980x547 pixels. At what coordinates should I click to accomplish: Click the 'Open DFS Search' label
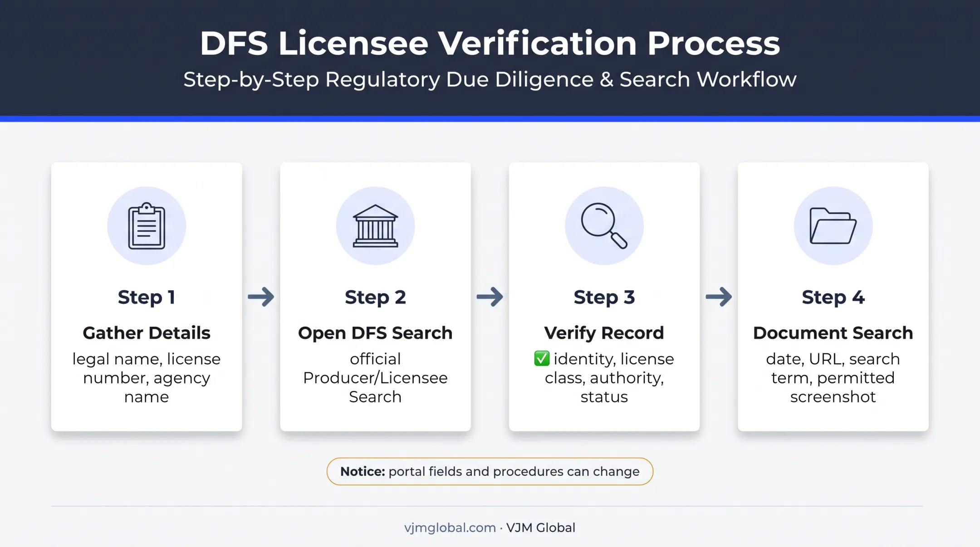[375, 333]
